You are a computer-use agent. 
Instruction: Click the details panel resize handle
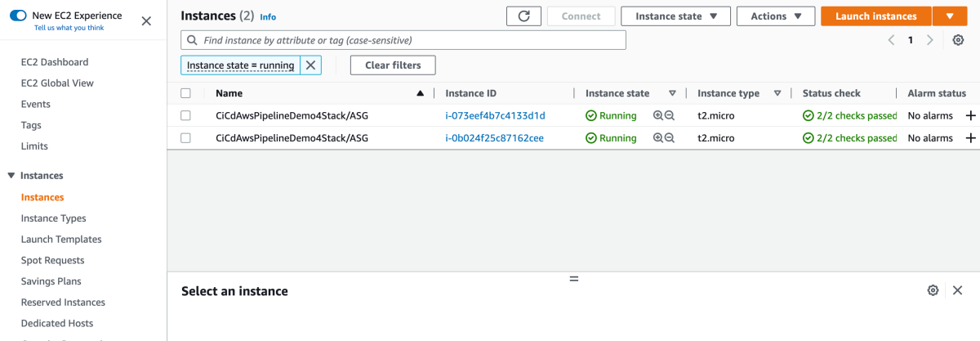[x=573, y=279]
